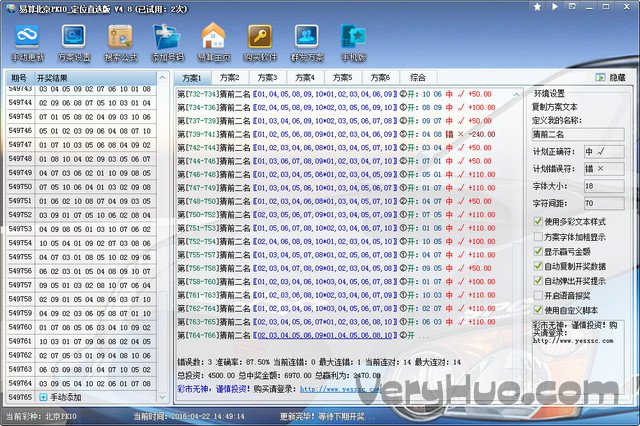Switch to the 方案3 tab
Image resolution: width=640 pixels, height=426 pixels.
tap(268, 77)
